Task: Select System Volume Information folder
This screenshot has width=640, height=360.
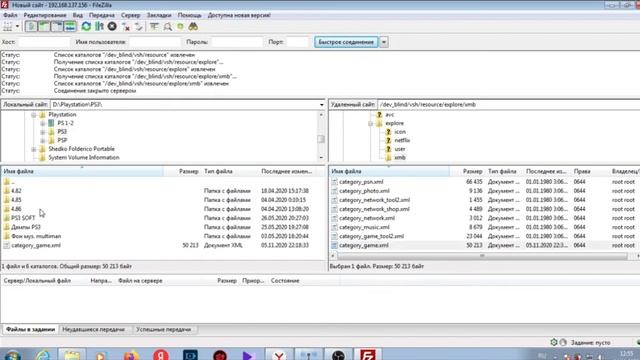Action: tap(84, 158)
